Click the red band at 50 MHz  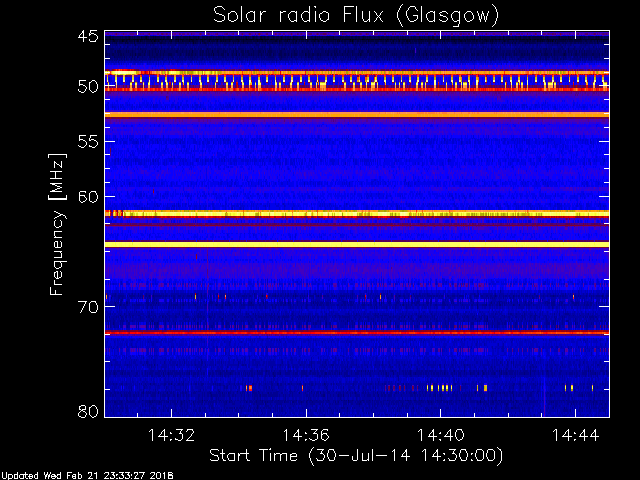point(356,90)
